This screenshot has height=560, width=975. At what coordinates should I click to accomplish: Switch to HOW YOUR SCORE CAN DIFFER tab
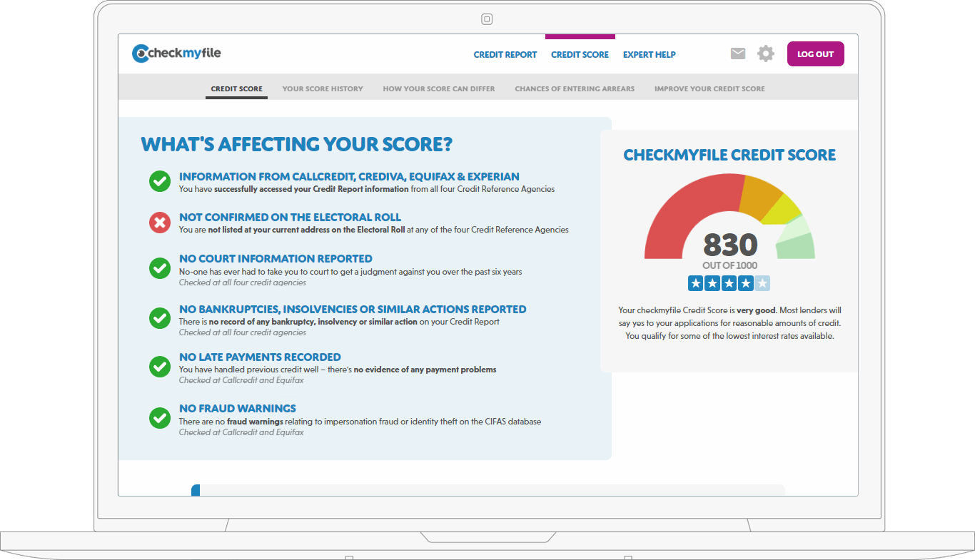coord(438,88)
